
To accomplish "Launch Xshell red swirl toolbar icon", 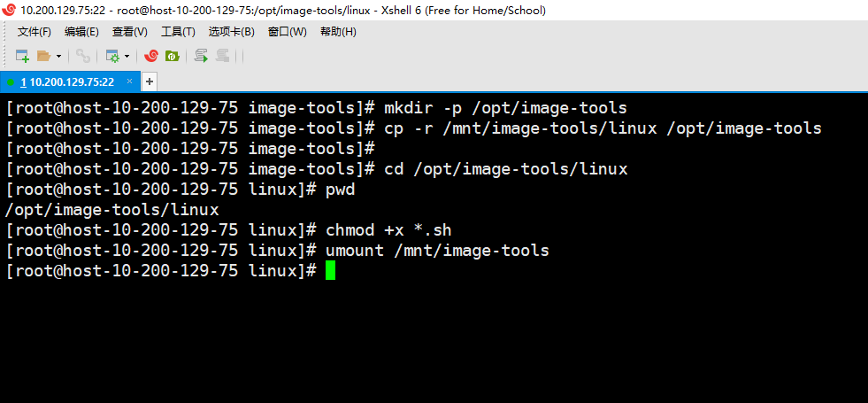I will click(x=151, y=56).
